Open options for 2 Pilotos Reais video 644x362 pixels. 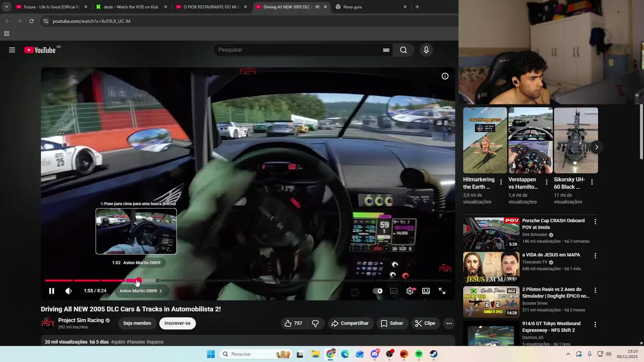click(x=595, y=290)
